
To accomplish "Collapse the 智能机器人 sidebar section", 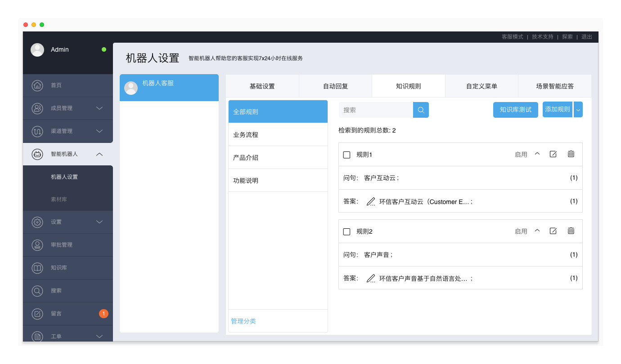I will pyautogui.click(x=99, y=154).
